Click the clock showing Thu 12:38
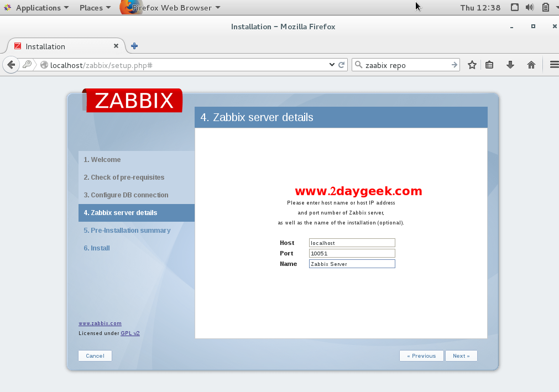559x392 pixels. (x=480, y=8)
